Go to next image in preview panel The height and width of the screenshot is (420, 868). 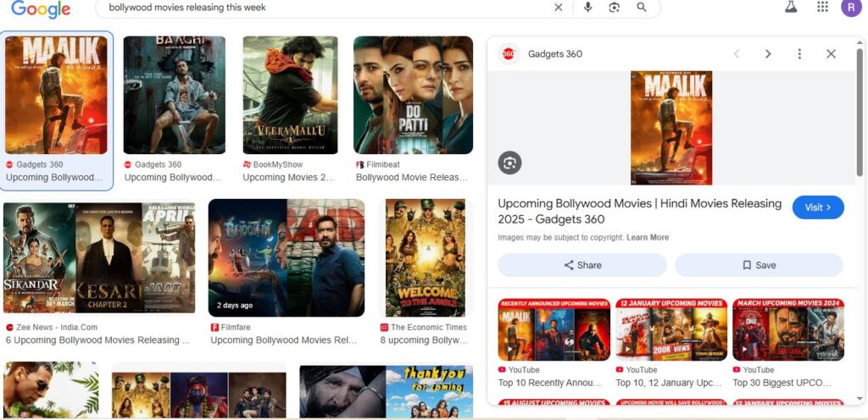768,53
